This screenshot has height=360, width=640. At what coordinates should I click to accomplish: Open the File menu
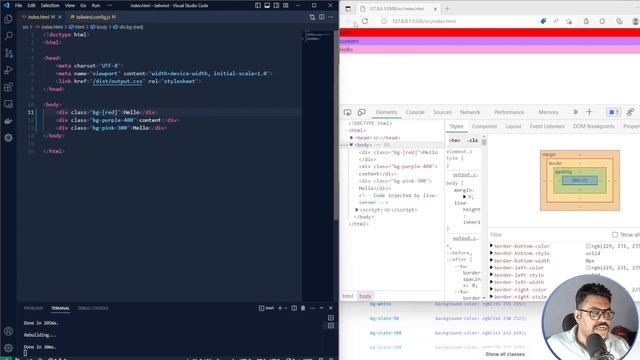pyautogui.click(x=18, y=6)
